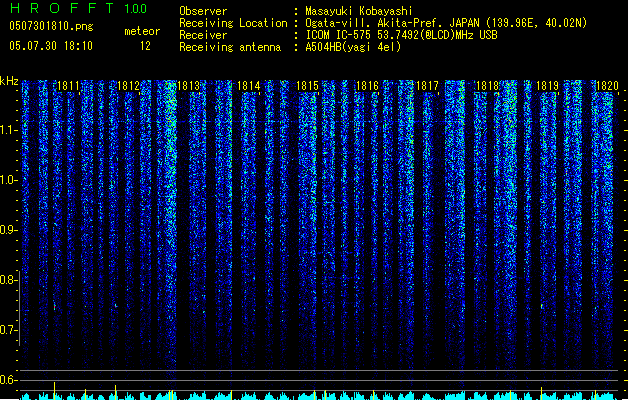Click the 1.0 kHz axis label
This screenshot has height=400, width=629.
point(8,180)
